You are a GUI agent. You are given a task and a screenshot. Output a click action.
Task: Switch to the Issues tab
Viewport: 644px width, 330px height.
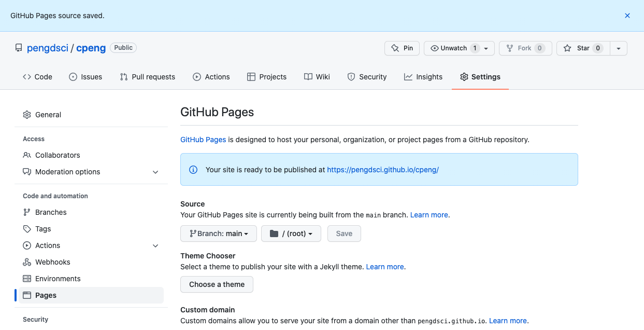click(x=85, y=77)
